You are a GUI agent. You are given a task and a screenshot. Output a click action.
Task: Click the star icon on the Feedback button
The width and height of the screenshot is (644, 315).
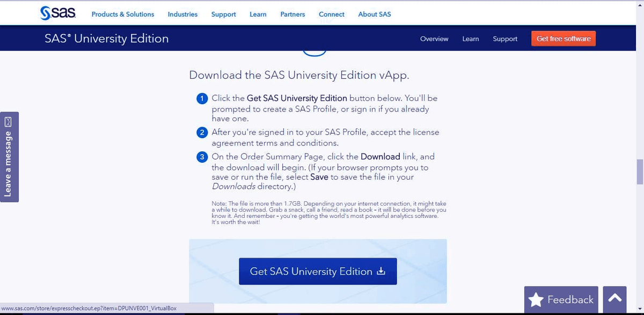tap(536, 299)
